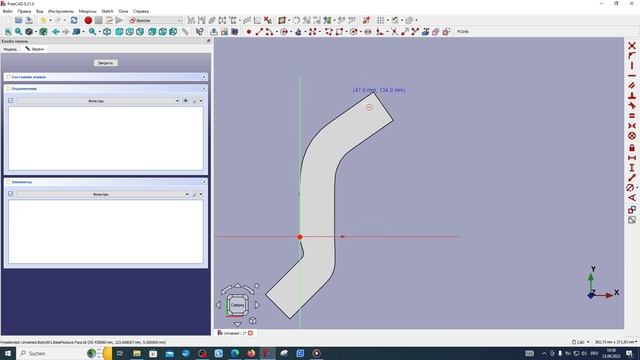Viewport: 640px width, 360px height.
Task: Select the create line tool
Action: click(x=259, y=31)
